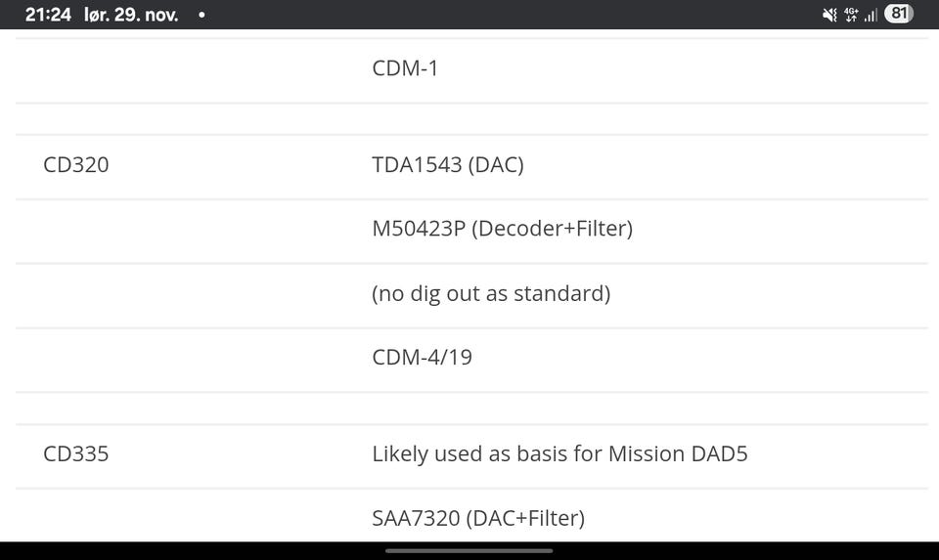Tap the empty cell left of CDM-1

[x=186, y=69]
